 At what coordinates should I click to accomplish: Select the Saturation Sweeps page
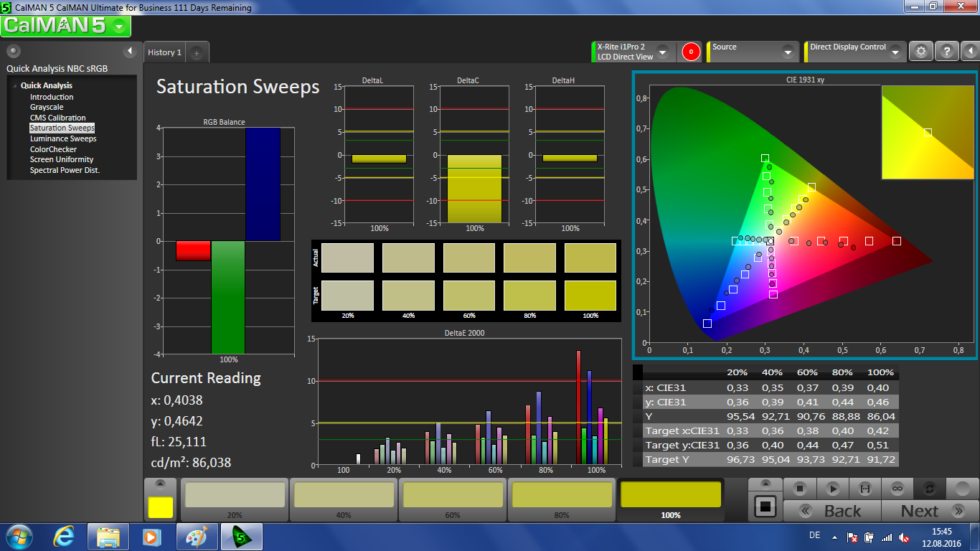62,128
